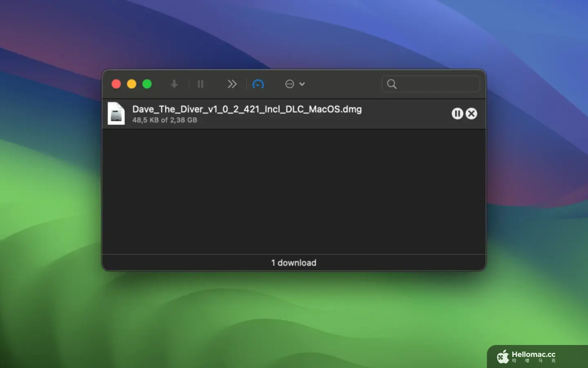The image size is (588, 368).
Task: Click the search field in the toolbar
Action: pos(431,84)
